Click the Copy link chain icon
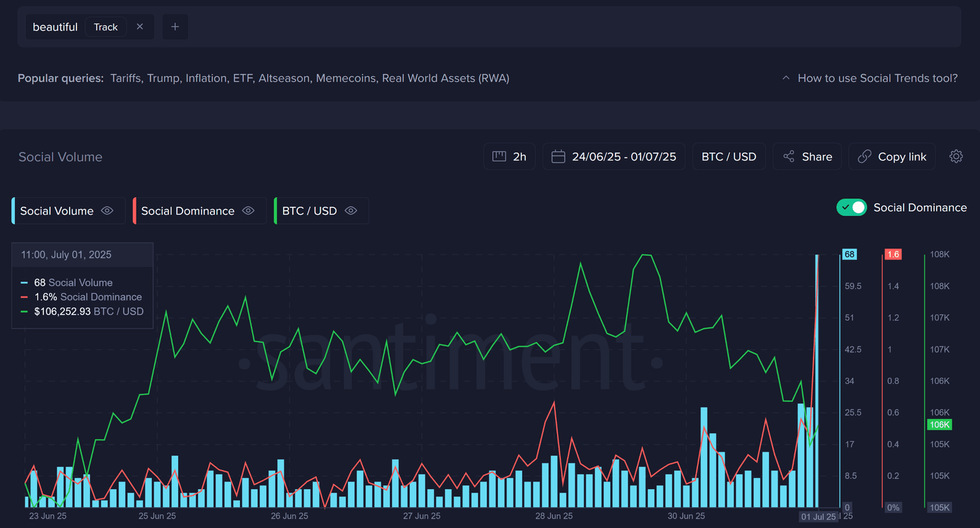Viewport: 980px width, 528px height. 865,156
